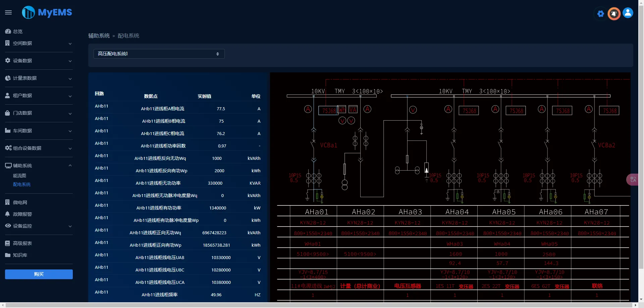Expand the 设备数据 menu chevron
Image resolution: width=644 pixels, height=308 pixels.
[70, 61]
